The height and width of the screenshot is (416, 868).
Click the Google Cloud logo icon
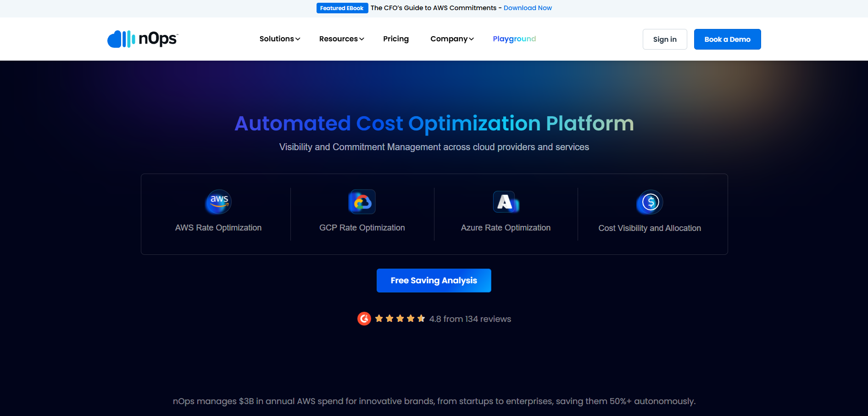pos(362,202)
